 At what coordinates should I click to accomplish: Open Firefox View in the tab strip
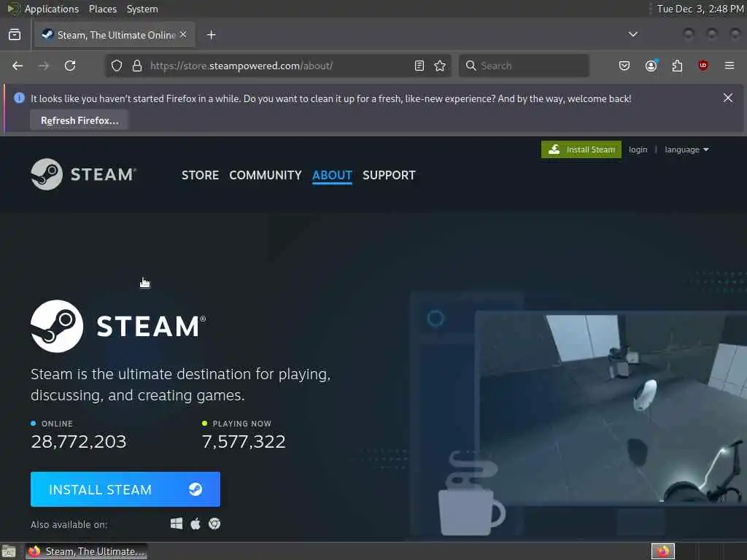15,35
